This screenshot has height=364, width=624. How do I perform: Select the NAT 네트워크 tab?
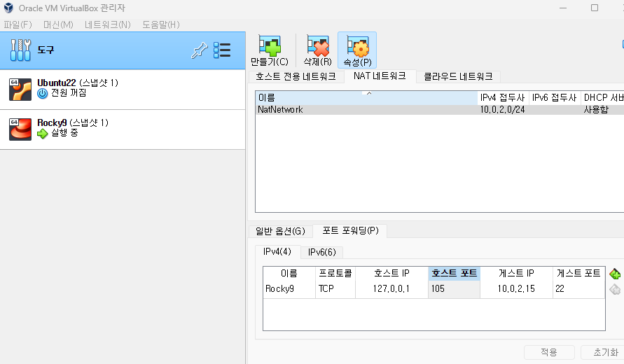[380, 76]
